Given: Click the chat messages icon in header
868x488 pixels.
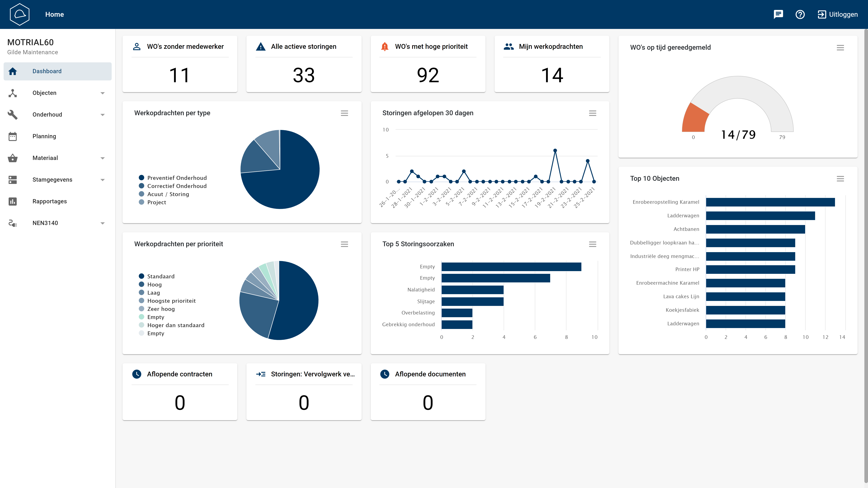Looking at the screenshot, I should pyautogui.click(x=778, y=14).
